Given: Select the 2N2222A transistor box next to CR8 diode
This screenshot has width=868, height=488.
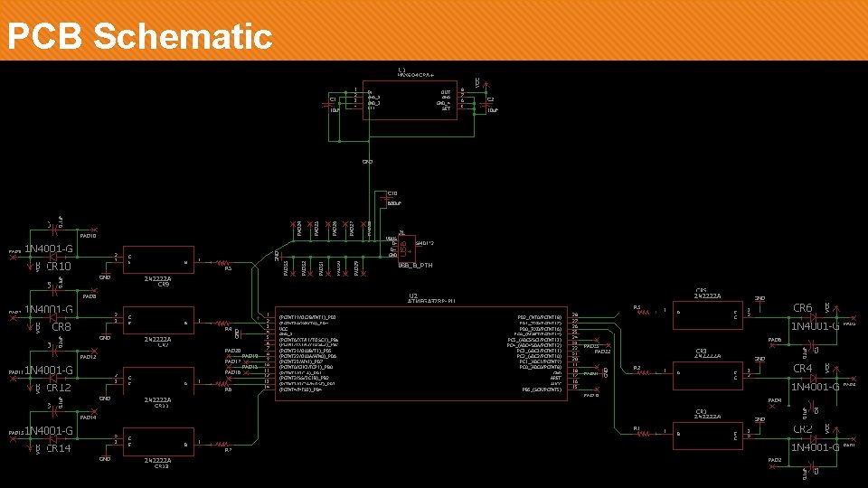Looking at the screenshot, I should click(x=158, y=320).
